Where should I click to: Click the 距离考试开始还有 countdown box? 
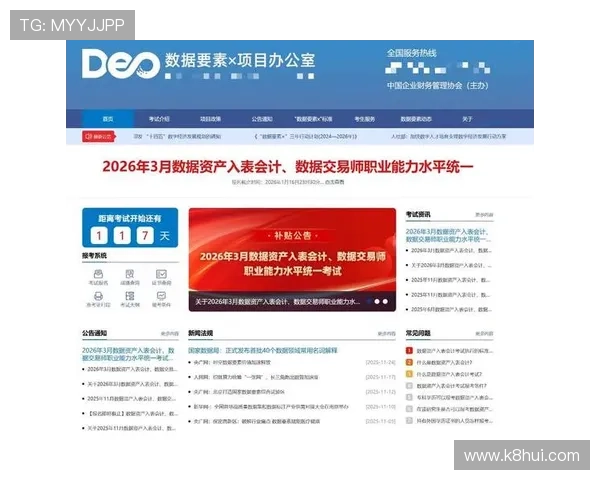(x=130, y=227)
